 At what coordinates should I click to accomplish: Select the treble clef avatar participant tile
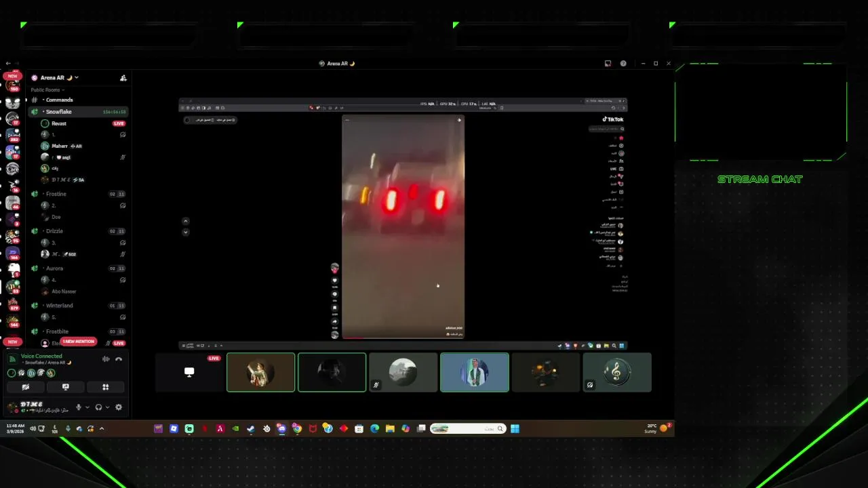click(617, 372)
